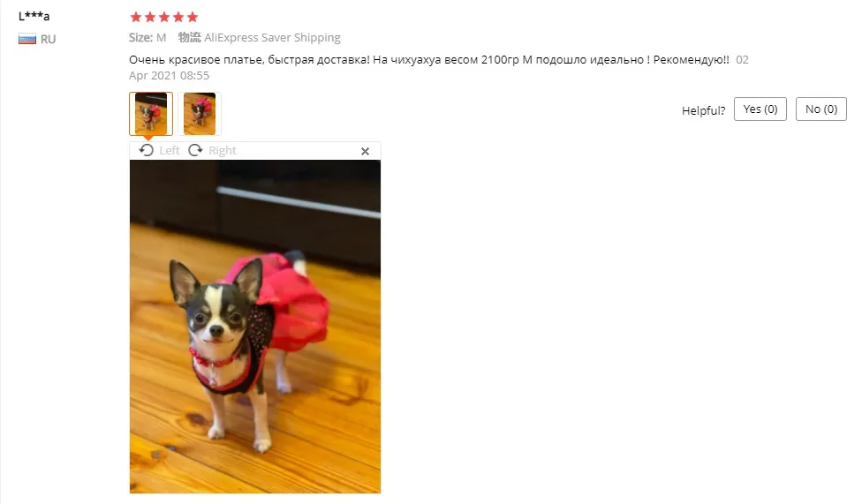This screenshot has width=862, height=504.
Task: Mark review unhelpful with No (0)
Action: 821,109
